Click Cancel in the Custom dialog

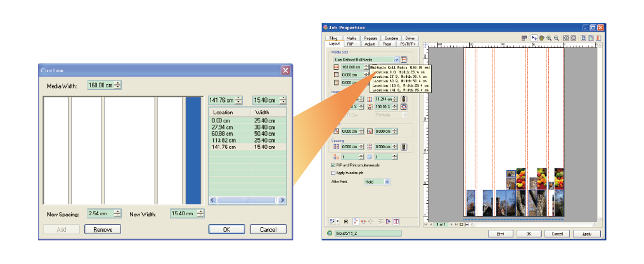(268, 230)
